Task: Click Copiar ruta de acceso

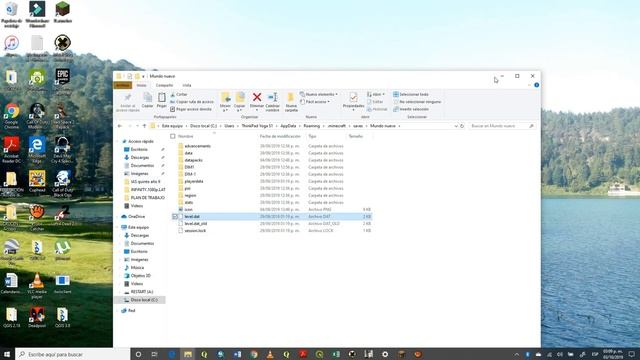Action: coord(192,102)
